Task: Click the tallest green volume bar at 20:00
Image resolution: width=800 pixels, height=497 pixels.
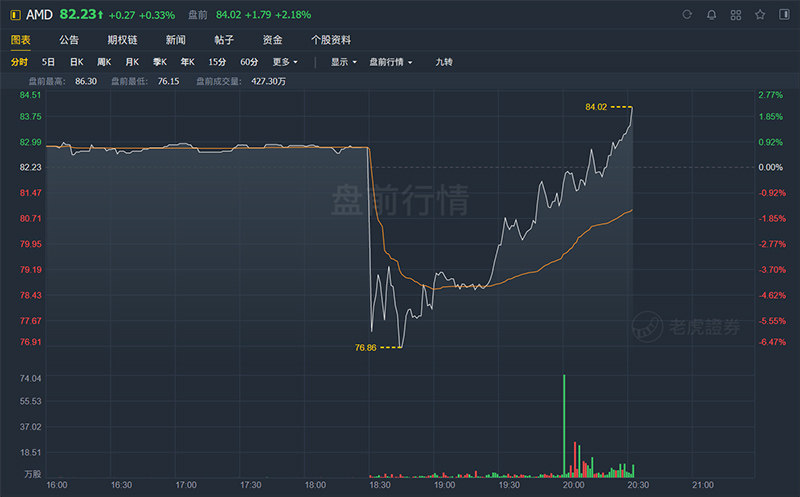Action: [564, 426]
